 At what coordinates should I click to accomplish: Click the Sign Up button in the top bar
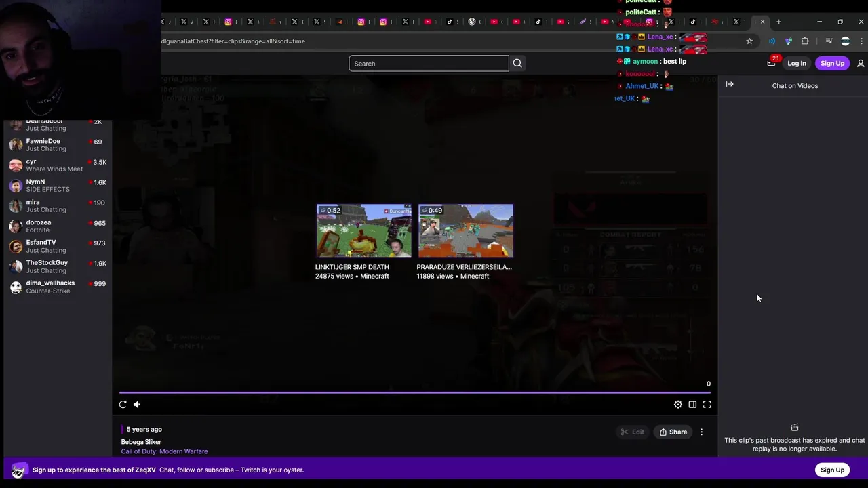(x=832, y=64)
